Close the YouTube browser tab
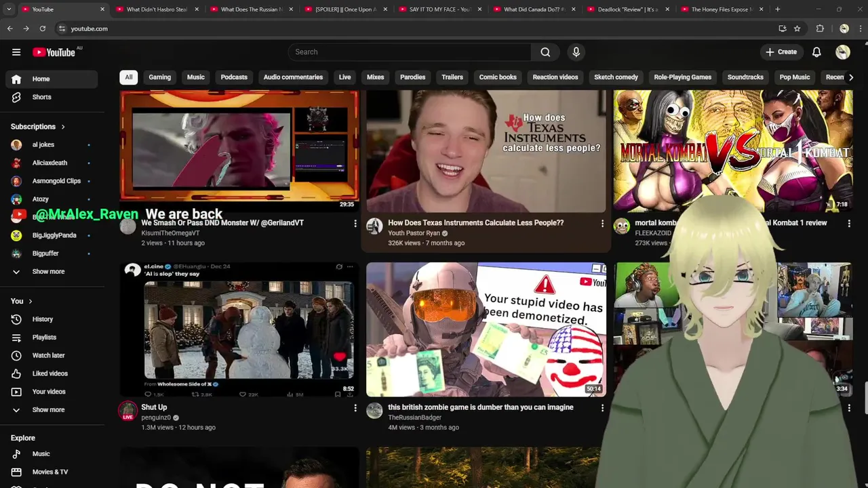This screenshot has height=488, width=868. (x=102, y=9)
